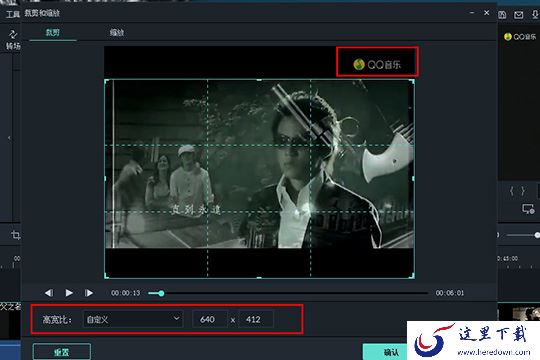The width and height of the screenshot is (540, 360).
Task: Click the current time 00:00:13 label
Action: click(126, 293)
